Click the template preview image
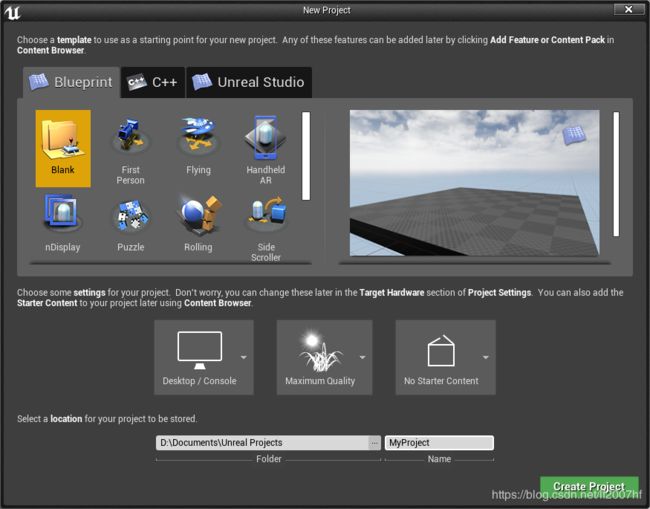The height and width of the screenshot is (509, 650). click(x=475, y=183)
